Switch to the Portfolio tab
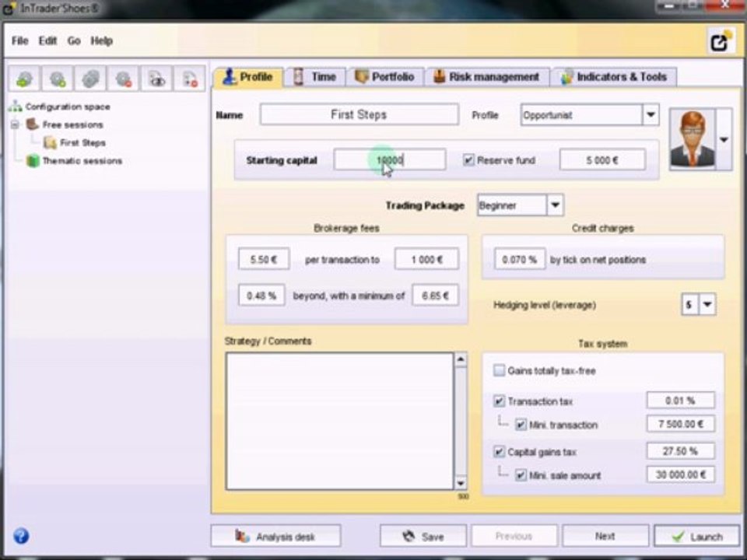This screenshot has width=747, height=560. point(385,77)
